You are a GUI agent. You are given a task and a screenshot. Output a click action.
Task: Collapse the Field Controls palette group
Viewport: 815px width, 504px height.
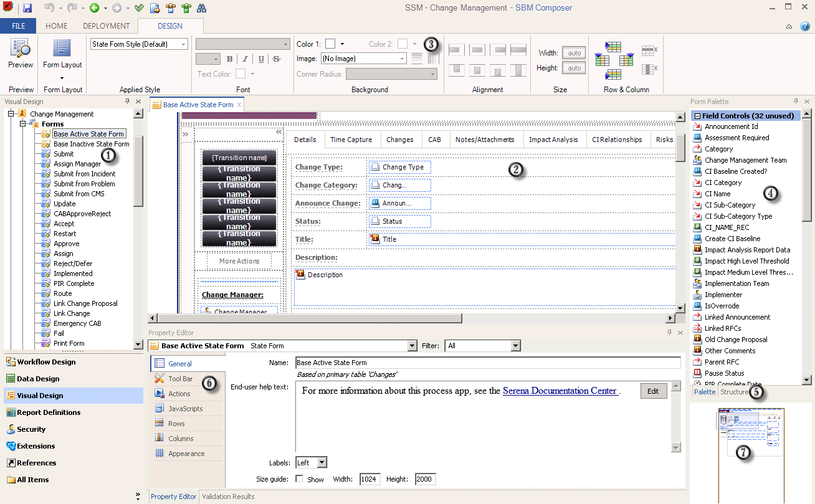[697, 116]
